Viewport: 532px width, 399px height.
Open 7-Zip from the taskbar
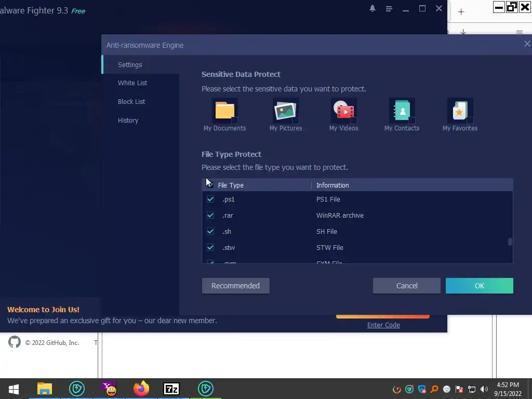pos(171,389)
